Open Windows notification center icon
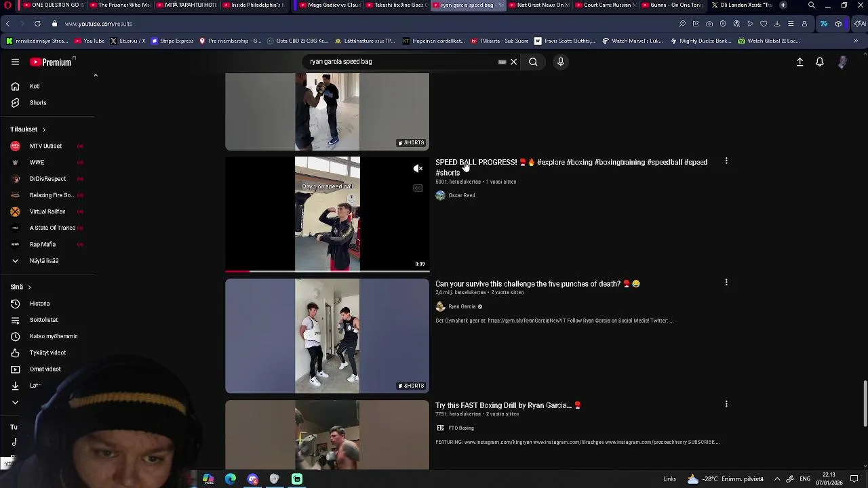This screenshot has width=868, height=488. tap(854, 479)
